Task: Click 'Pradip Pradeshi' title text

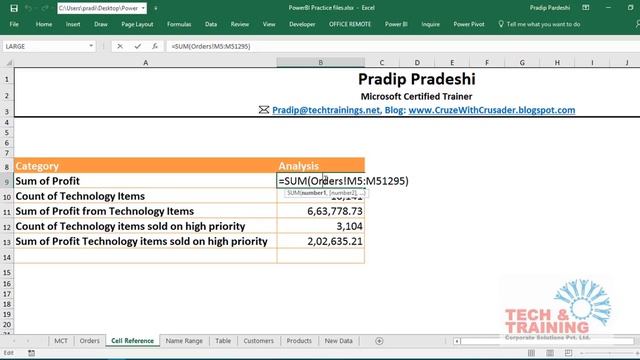Action: 417,79
